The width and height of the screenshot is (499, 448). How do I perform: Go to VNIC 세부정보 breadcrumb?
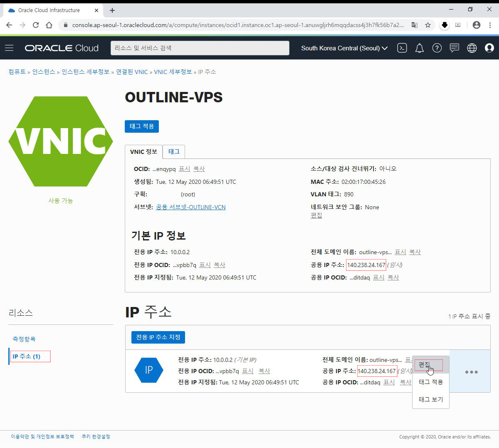[173, 72]
